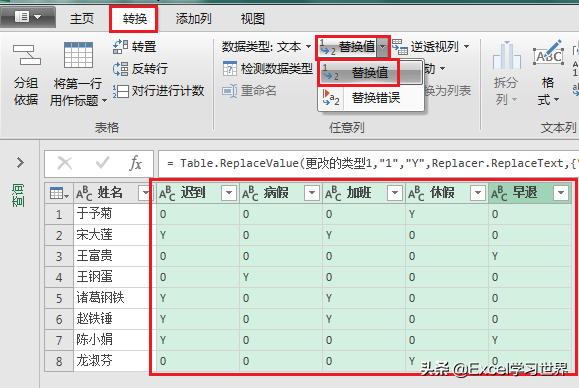The image size is (579, 388).
Task: Click the 休假 cell for 于予菊
Action: click(447, 214)
